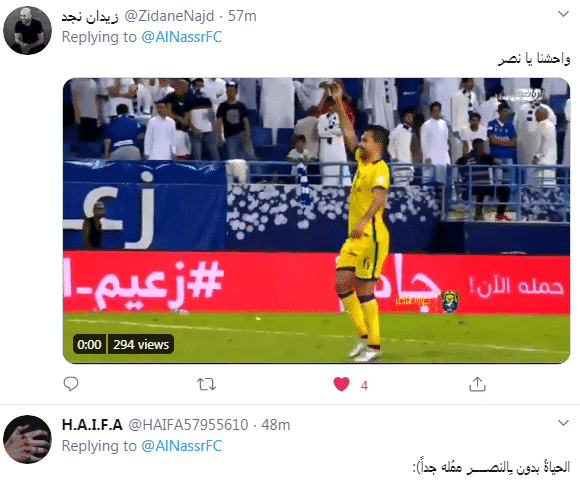This screenshot has width=580, height=483.
Task: Click the 0:00 time badge on the video
Action: tap(90, 344)
